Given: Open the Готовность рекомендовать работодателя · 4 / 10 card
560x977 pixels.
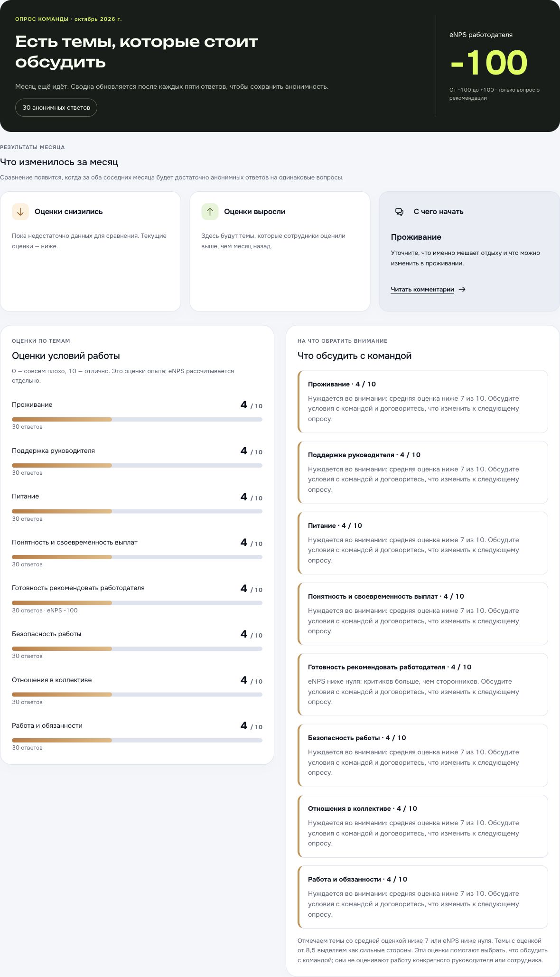Looking at the screenshot, I should click(423, 685).
